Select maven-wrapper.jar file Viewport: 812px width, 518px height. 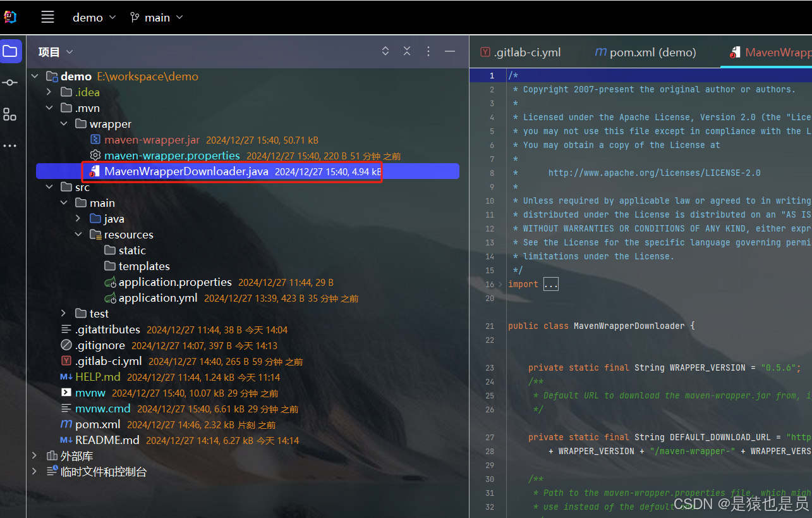point(152,140)
